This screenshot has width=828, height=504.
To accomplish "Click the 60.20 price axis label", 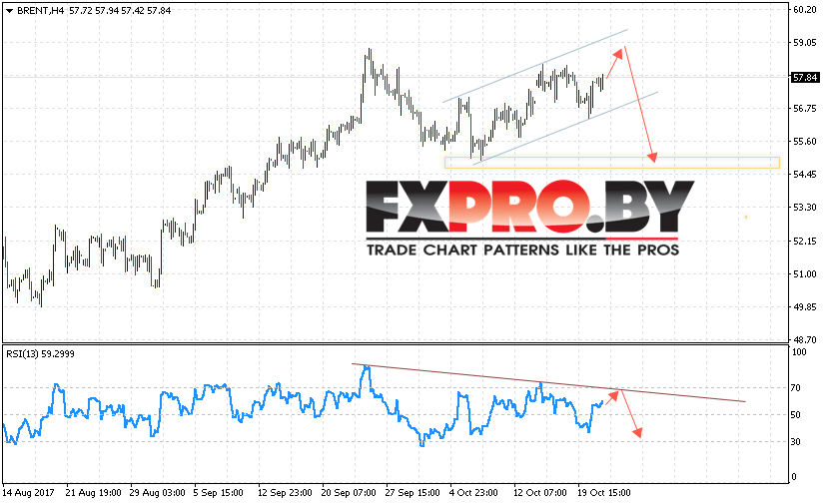I will click(805, 10).
